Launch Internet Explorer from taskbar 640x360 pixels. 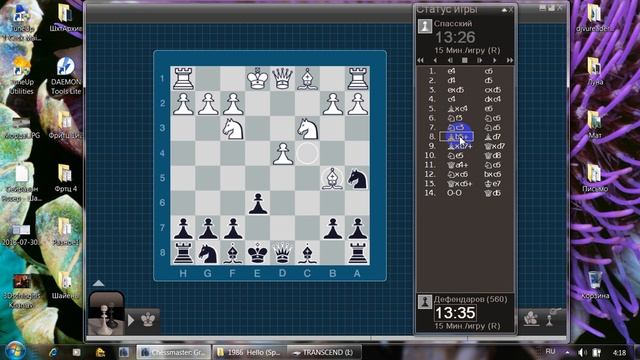click(x=53, y=352)
